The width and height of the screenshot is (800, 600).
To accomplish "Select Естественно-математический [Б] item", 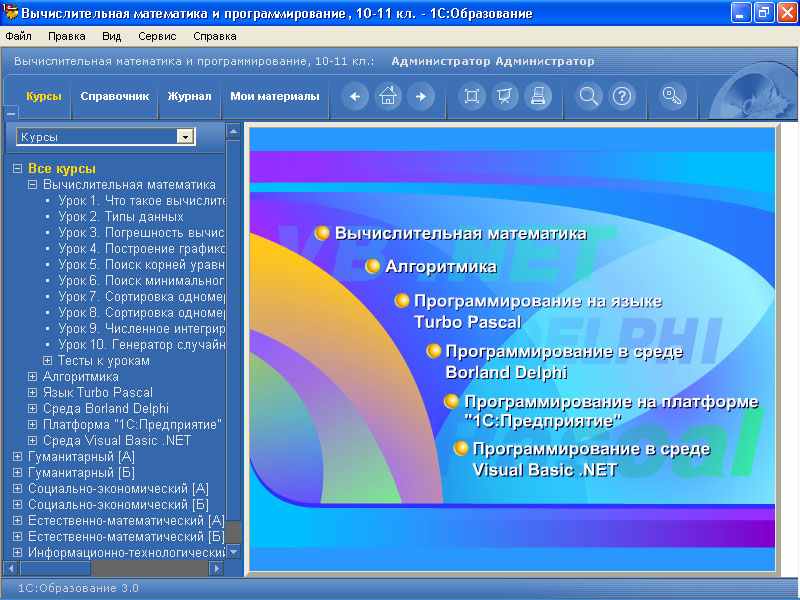I will click(x=126, y=537).
